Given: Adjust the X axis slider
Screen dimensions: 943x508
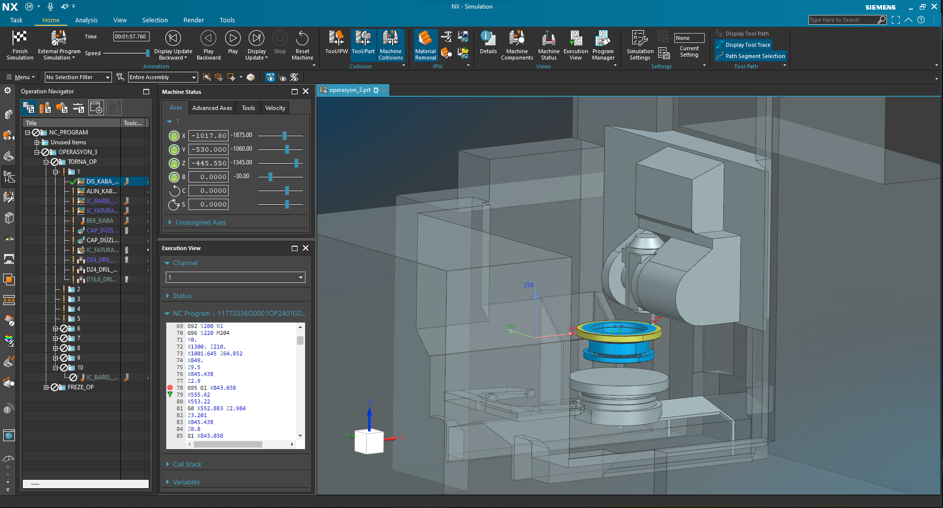Looking at the screenshot, I should tap(284, 135).
